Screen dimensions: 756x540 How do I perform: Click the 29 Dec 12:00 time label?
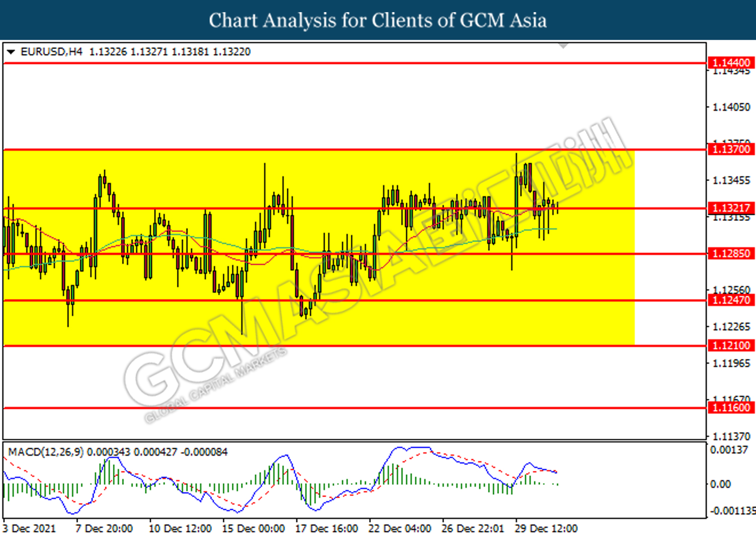tap(546, 529)
